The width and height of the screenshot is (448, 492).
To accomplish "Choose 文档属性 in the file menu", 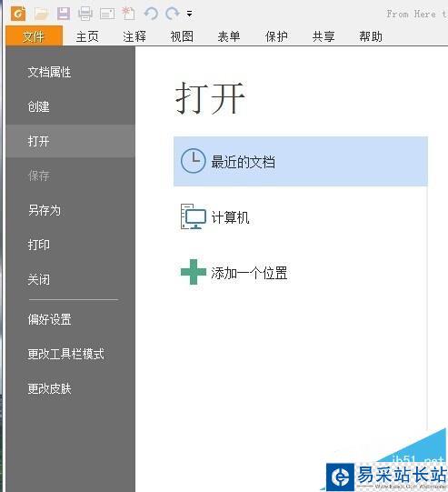I will pyautogui.click(x=71, y=72).
